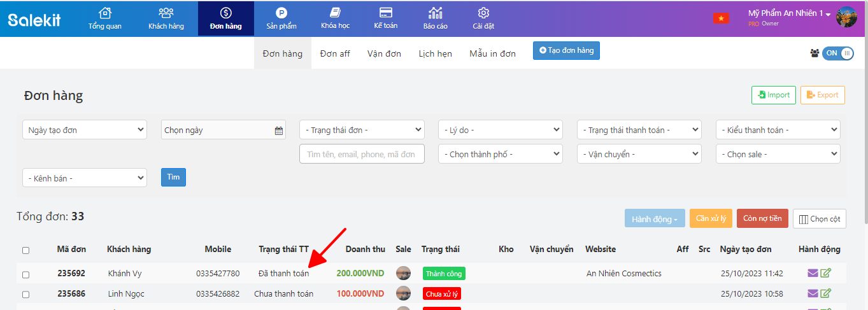The height and width of the screenshot is (310, 868).
Task: Open Sản phẩm products icon
Action: (281, 13)
